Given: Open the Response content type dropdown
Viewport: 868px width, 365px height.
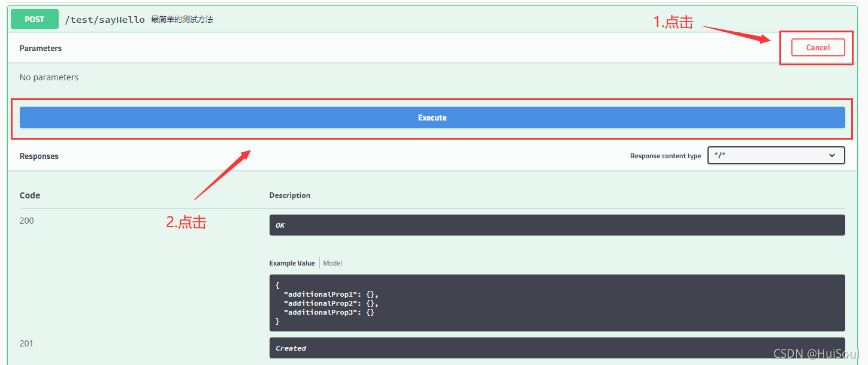Looking at the screenshot, I should pos(775,156).
